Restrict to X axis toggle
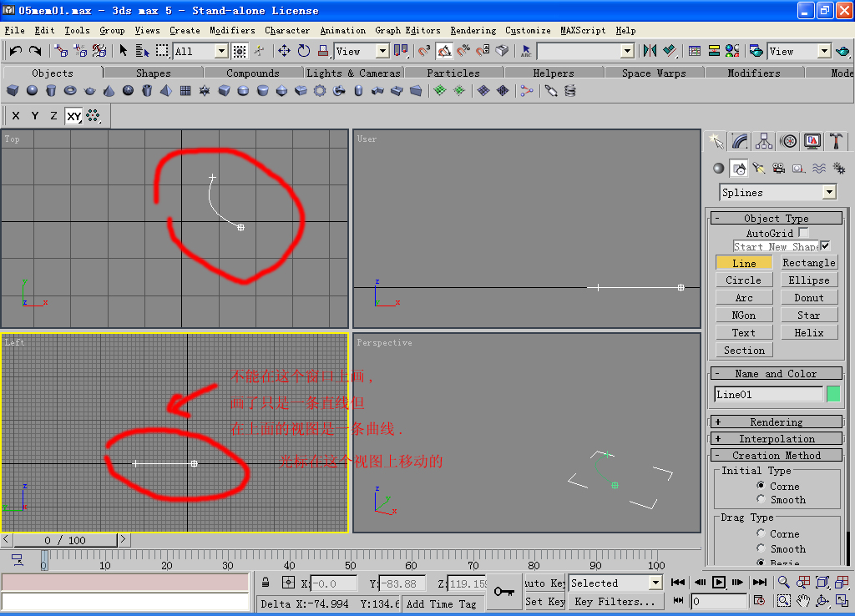The image size is (855, 616). pyautogui.click(x=16, y=115)
